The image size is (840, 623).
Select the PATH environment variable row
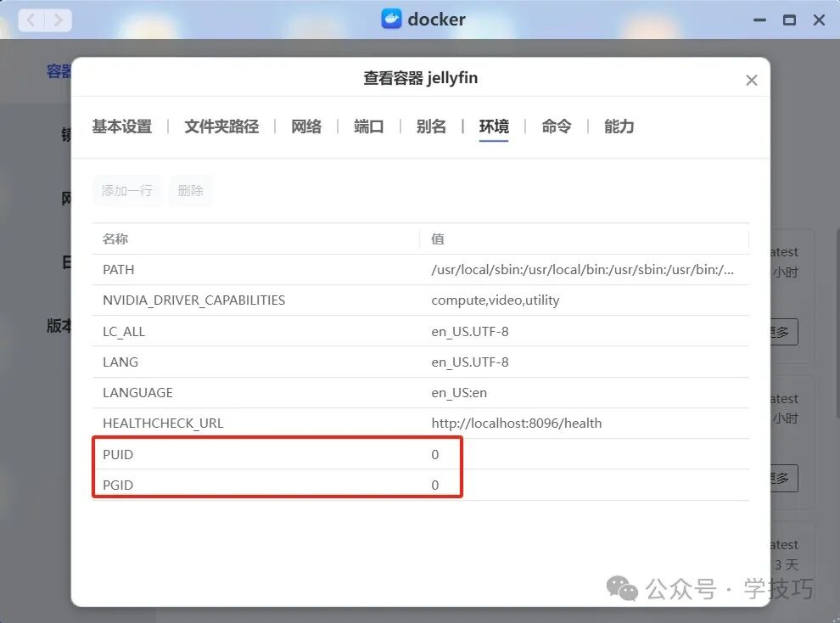tap(255, 269)
